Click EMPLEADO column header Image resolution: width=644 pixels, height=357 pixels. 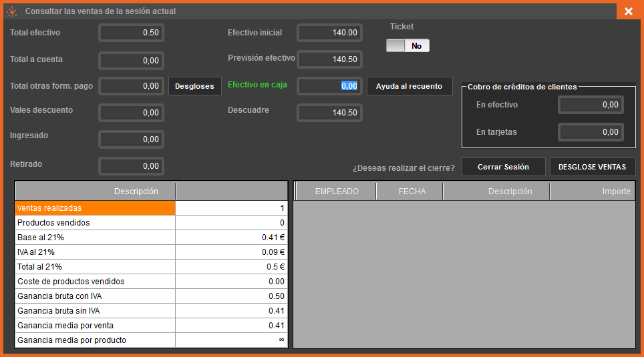pos(337,192)
